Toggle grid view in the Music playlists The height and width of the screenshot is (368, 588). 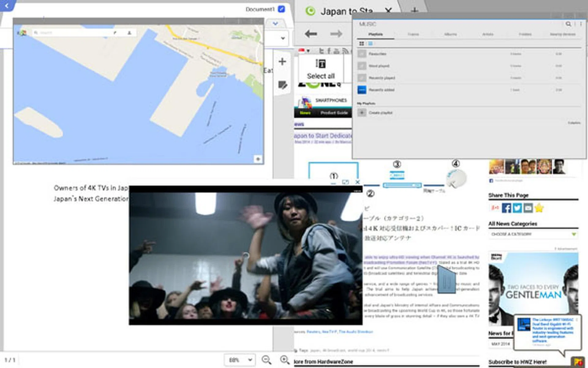coord(362,43)
